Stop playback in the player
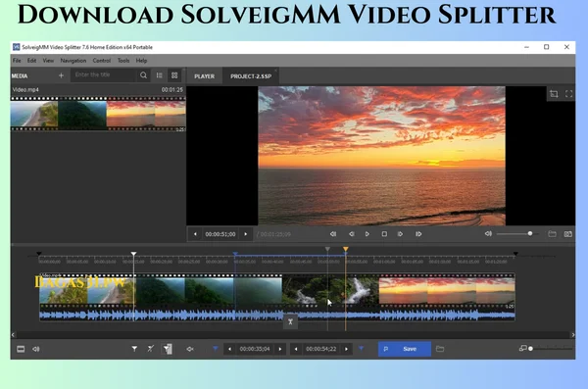Image resolution: width=588 pixels, height=389 pixels. (x=384, y=234)
